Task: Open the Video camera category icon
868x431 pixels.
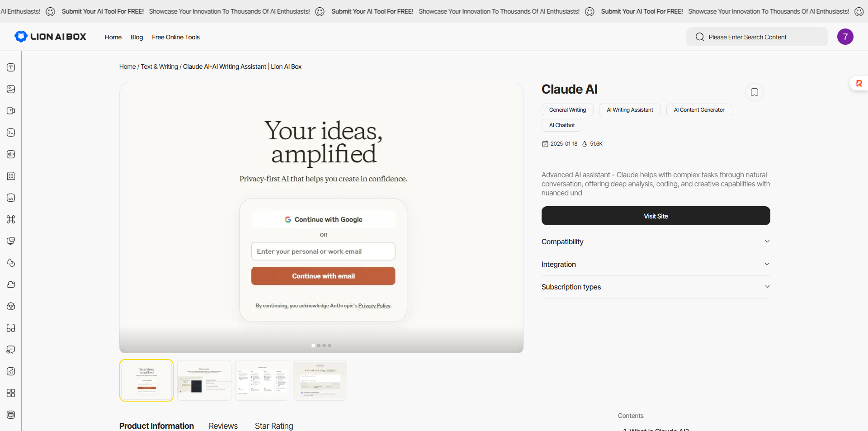Action: [11, 111]
